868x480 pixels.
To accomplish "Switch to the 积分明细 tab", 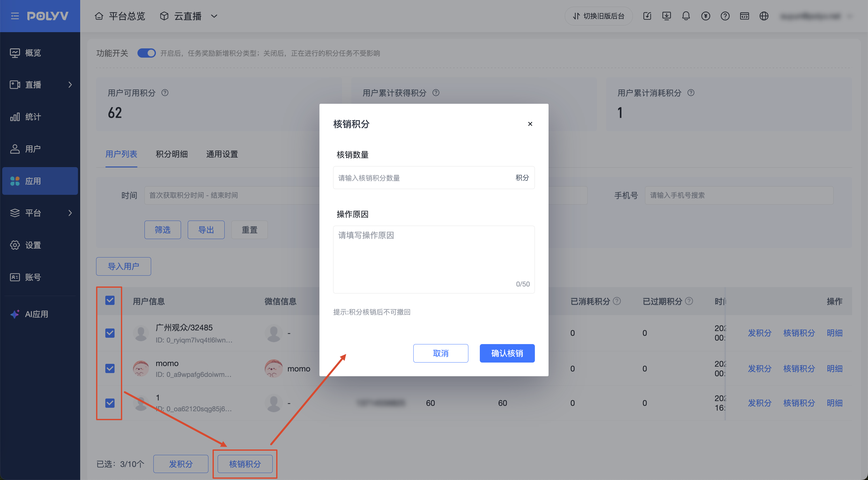I will (x=172, y=154).
